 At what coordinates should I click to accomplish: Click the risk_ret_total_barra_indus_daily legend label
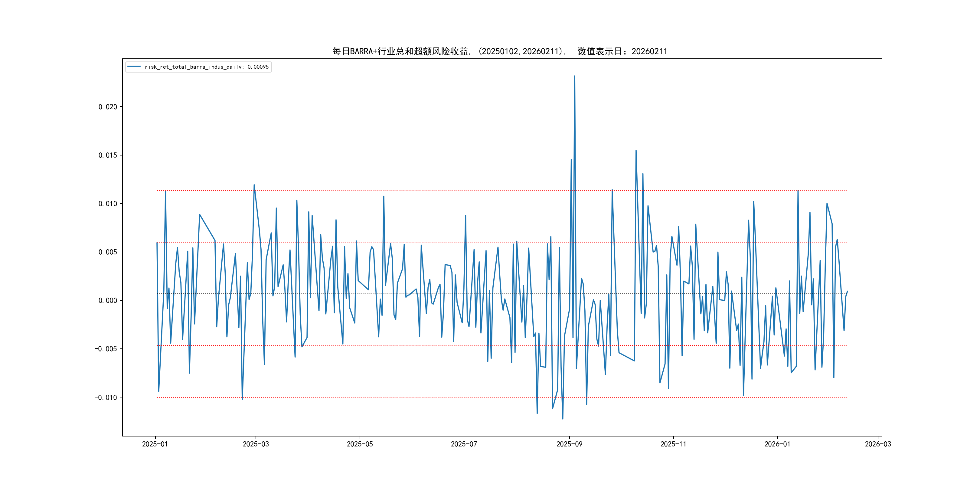207,67
